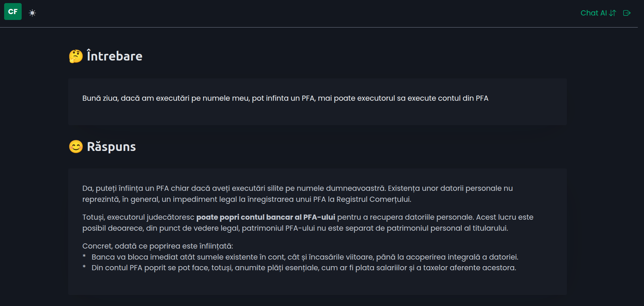Click the smiling emoji beside Răspuns
Viewport: 644px width, 306px height.
tap(75, 146)
